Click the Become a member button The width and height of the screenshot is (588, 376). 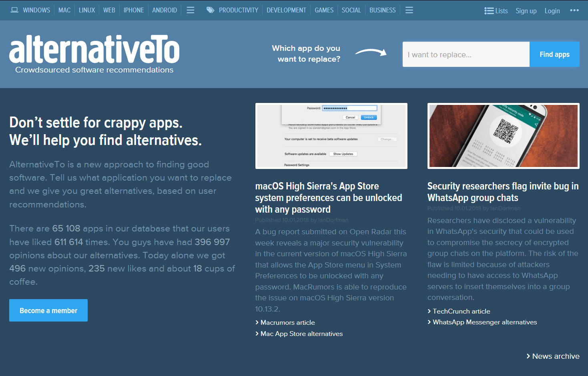tap(48, 310)
